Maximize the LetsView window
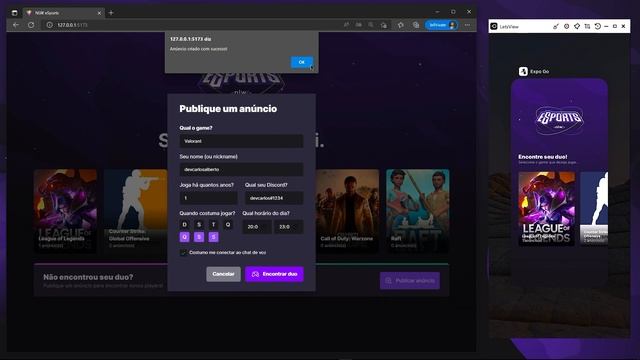Image resolution: width=640 pixels, height=360 pixels. (x=615, y=26)
